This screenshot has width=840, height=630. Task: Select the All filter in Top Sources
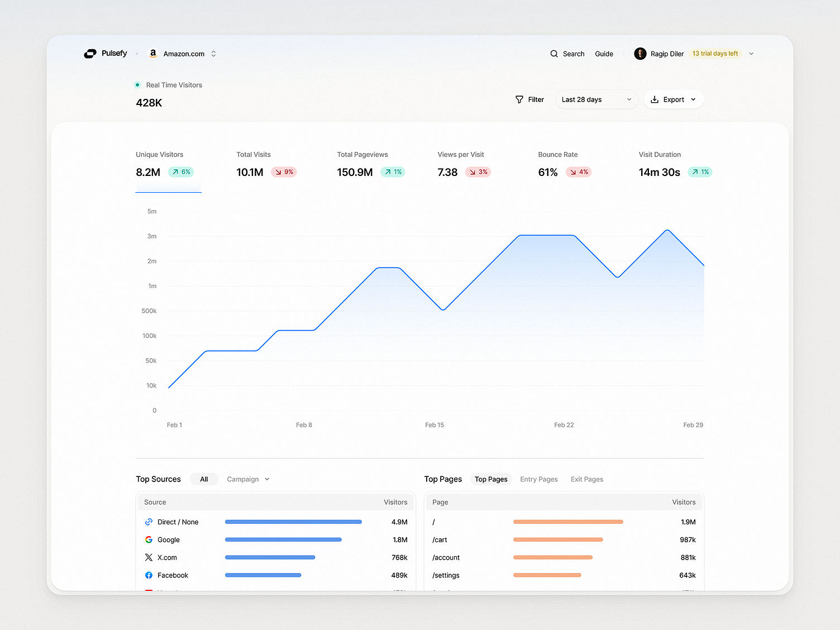tap(204, 479)
